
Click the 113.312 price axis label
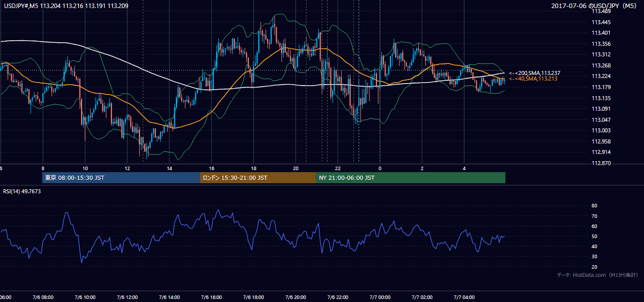click(x=601, y=54)
